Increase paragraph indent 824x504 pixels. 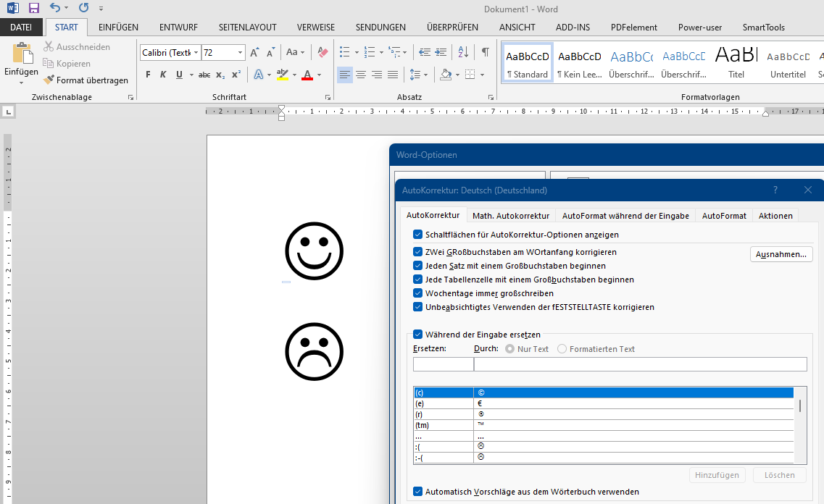tap(441, 52)
